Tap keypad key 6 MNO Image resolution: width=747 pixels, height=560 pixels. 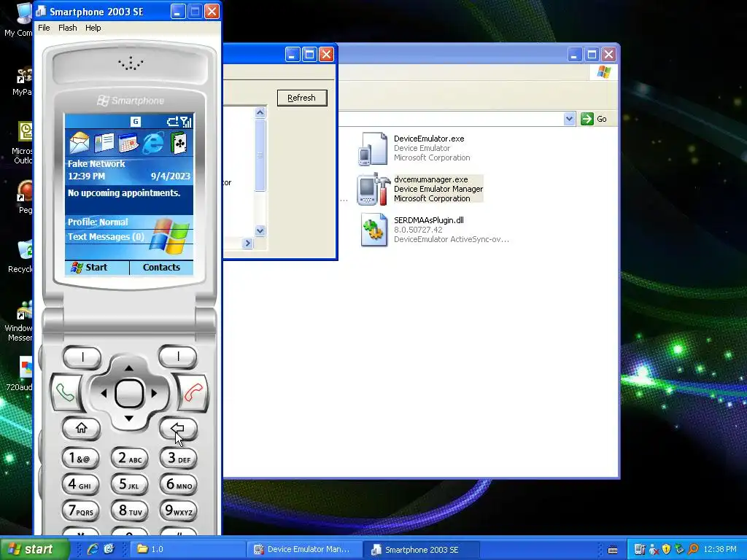point(178,484)
